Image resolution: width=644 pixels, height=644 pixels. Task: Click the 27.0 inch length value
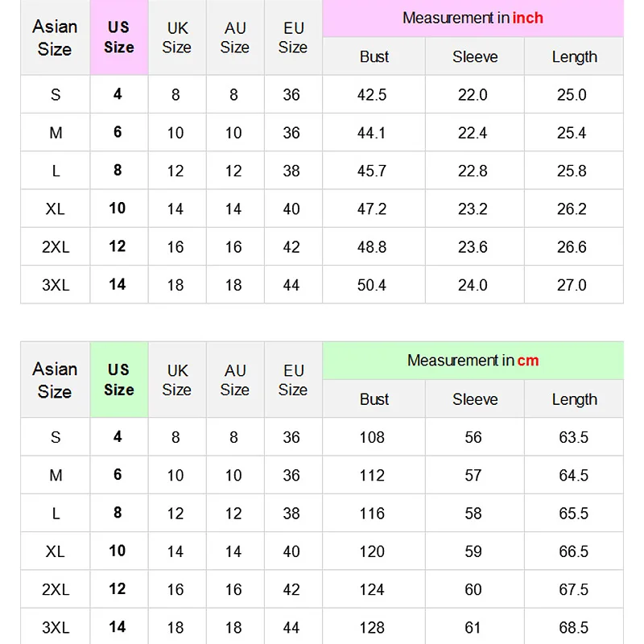(572, 285)
